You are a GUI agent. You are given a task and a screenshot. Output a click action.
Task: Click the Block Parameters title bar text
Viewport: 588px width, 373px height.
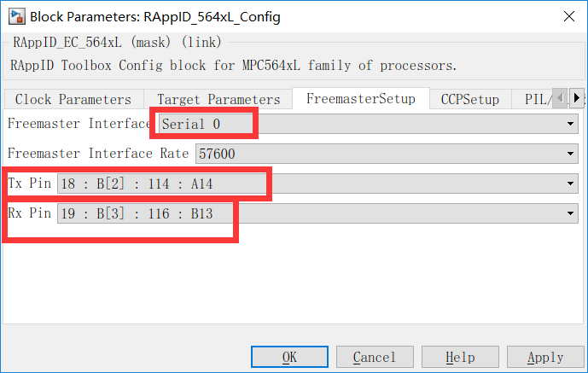coord(154,16)
